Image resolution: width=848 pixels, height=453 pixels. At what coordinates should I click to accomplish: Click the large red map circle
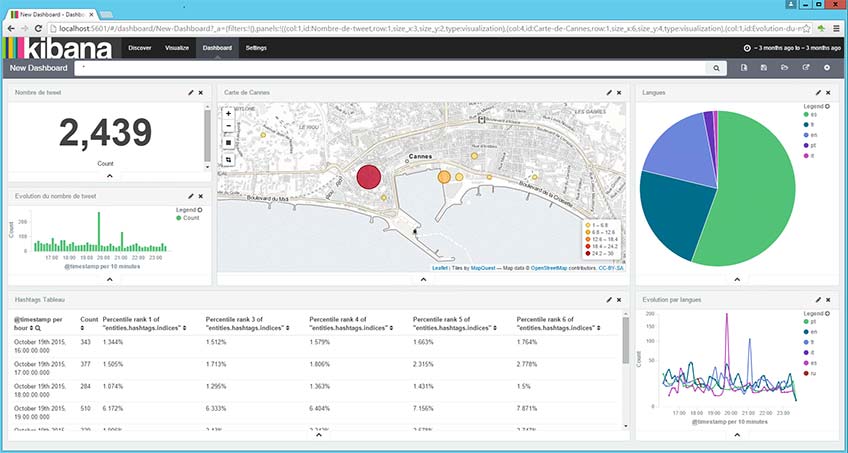tap(369, 177)
